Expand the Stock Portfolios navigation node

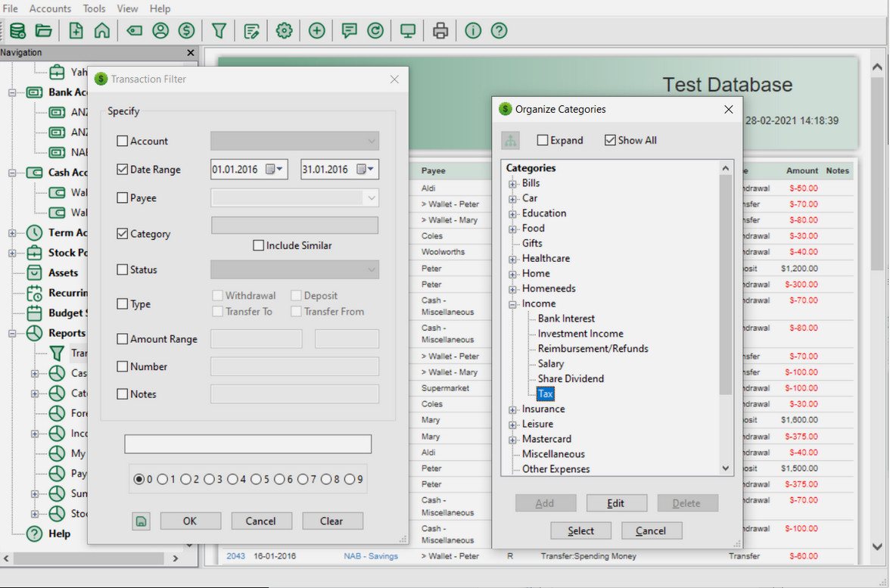(x=12, y=253)
